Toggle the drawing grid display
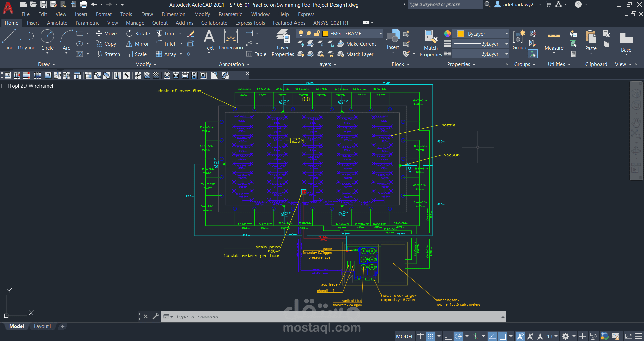Viewport: 644px width, 341px height. click(420, 336)
